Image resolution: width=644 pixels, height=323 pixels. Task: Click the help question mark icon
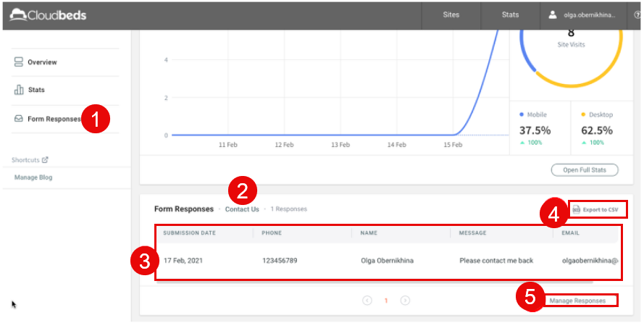pyautogui.click(x=637, y=14)
